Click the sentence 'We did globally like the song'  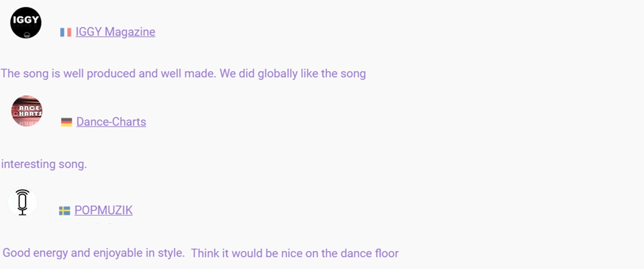293,73
